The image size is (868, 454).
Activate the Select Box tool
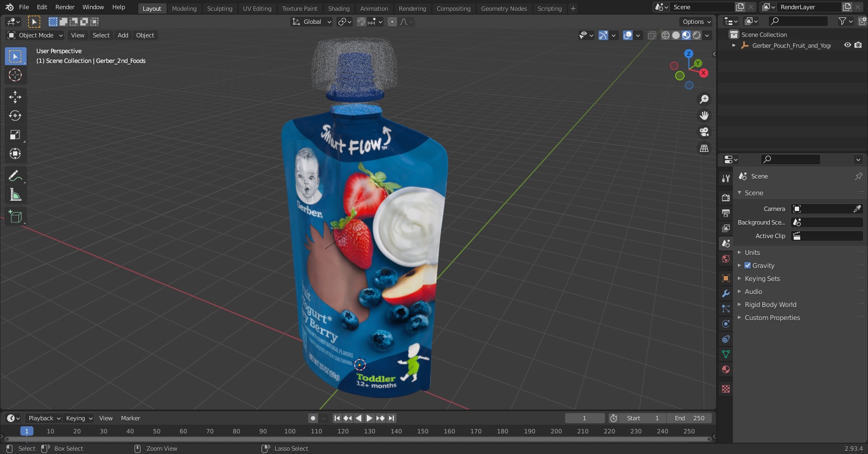coord(15,56)
